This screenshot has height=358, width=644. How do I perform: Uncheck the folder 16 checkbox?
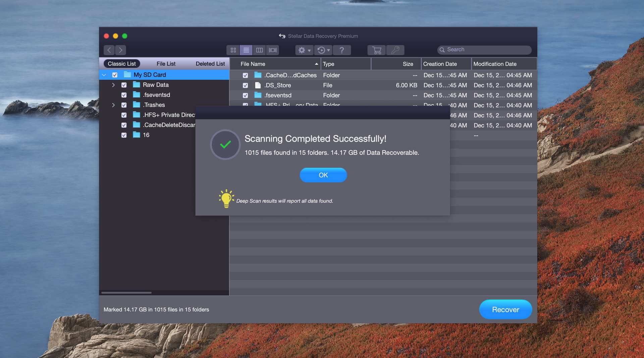(x=124, y=135)
